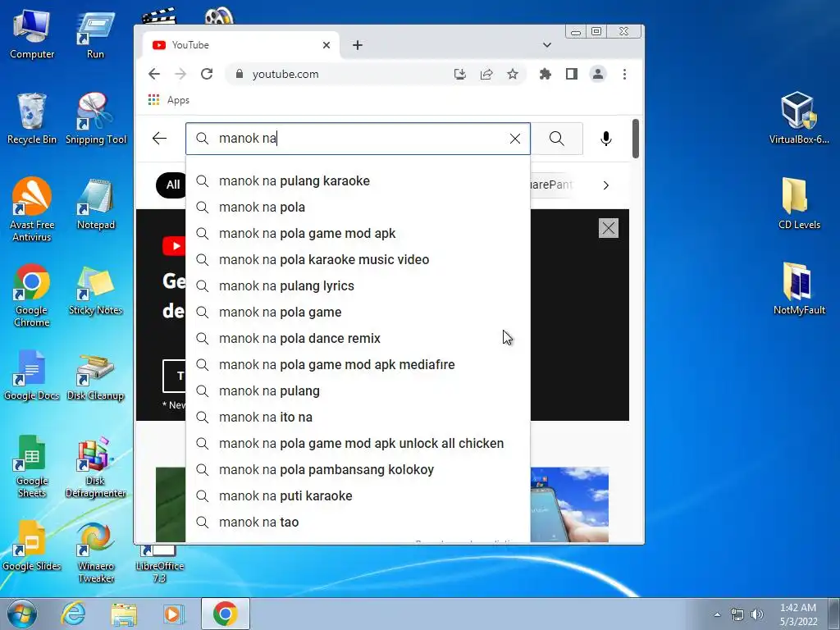Choose the manok na ito na suggestion
This screenshot has height=630, width=840.
[x=358, y=418]
